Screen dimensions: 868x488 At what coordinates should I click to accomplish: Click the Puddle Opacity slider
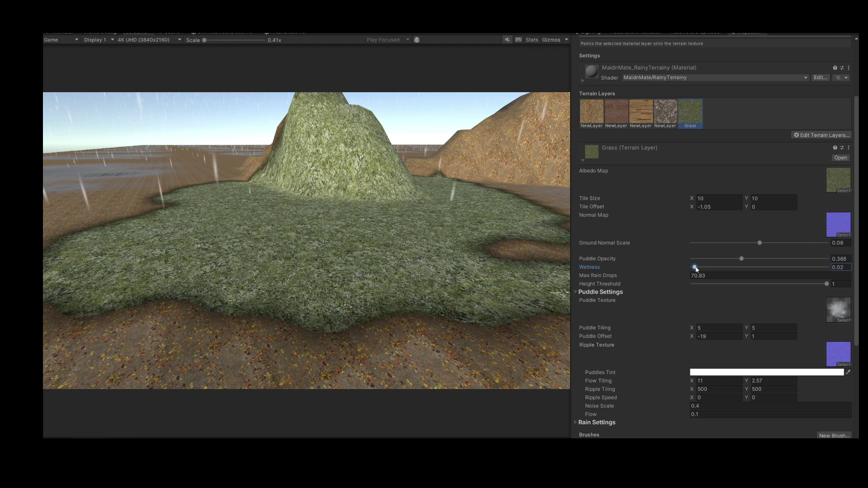tap(759, 259)
